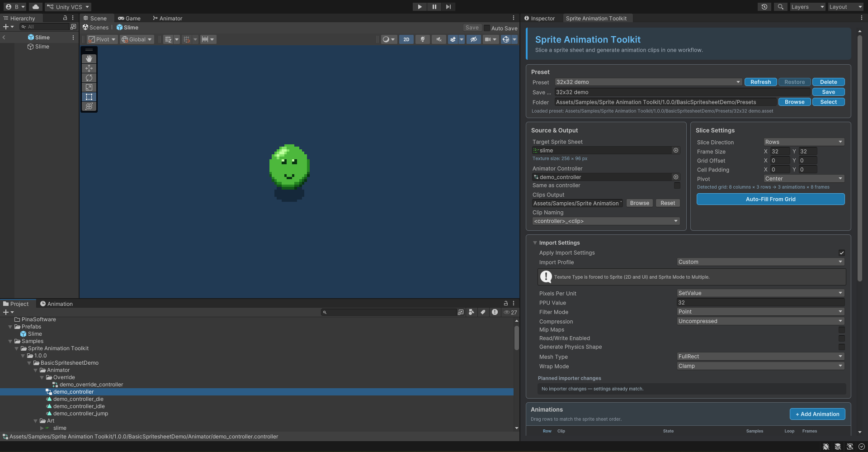Select the Rect tool in Scene
Viewport: 868px width, 452px height.
(89, 97)
